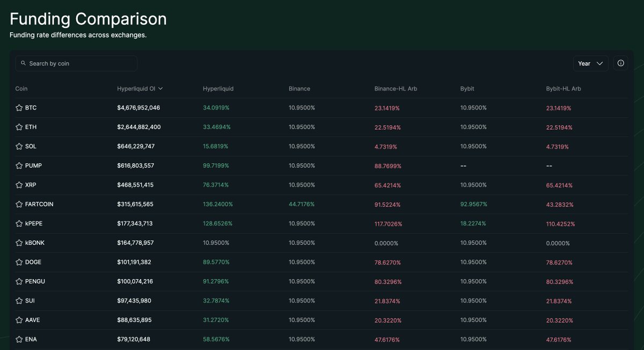
Task: Open the Year timeframe dropdown
Action: click(x=590, y=63)
